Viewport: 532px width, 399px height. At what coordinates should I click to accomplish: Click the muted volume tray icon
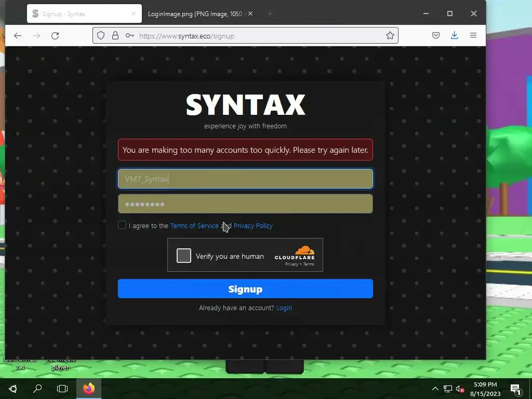pos(460,389)
